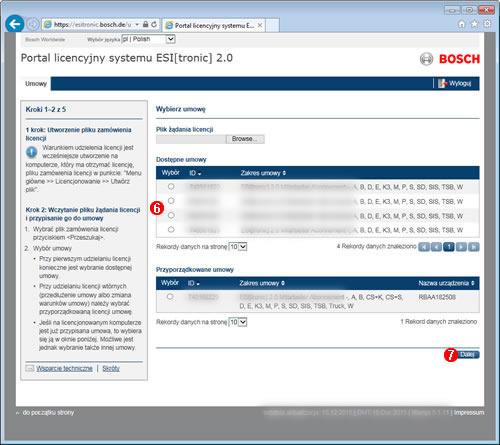Go to last page of available contracts
The image size is (500, 445).
coord(474,247)
